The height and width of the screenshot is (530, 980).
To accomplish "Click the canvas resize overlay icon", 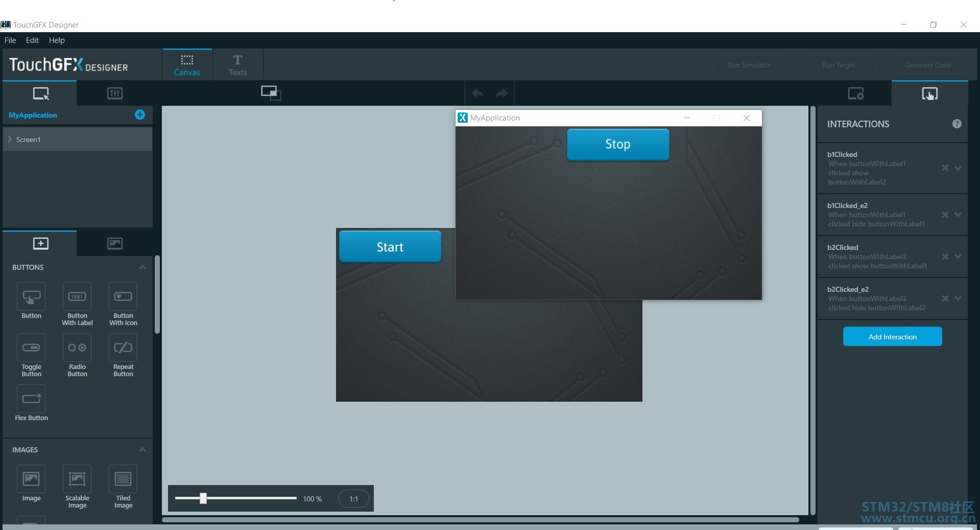I will click(x=271, y=93).
